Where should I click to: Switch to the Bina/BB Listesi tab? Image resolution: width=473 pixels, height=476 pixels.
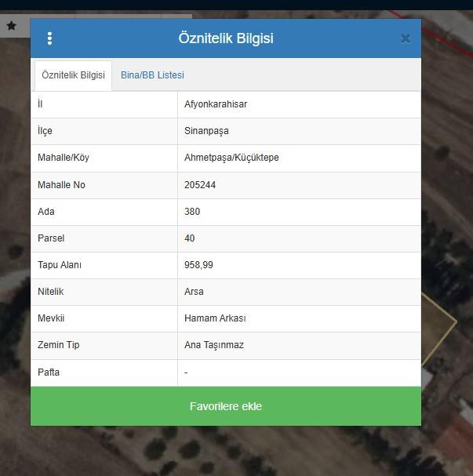coord(152,75)
